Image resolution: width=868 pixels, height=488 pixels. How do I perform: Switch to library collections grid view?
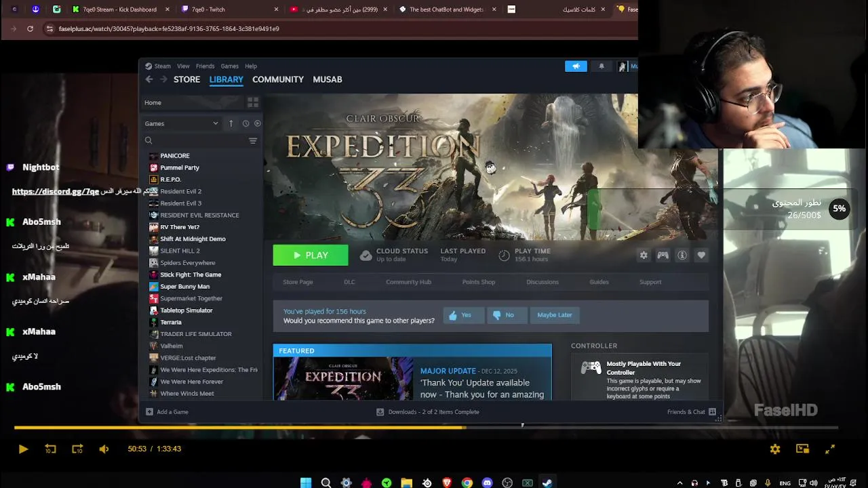pyautogui.click(x=253, y=102)
